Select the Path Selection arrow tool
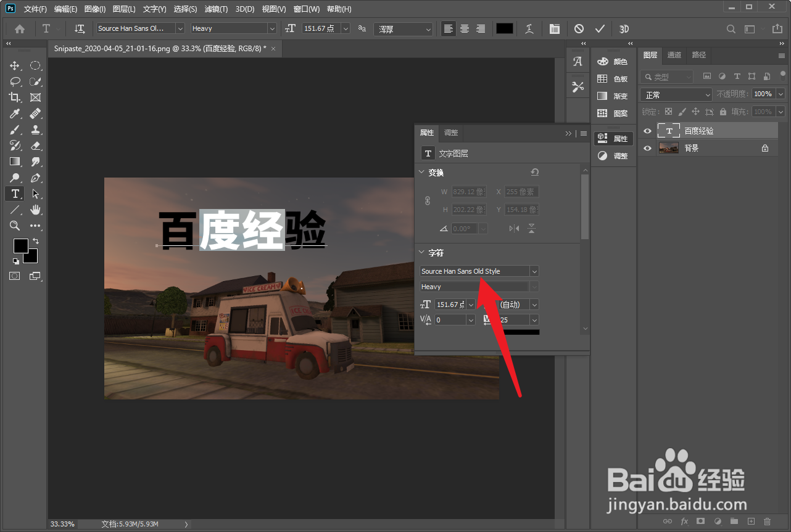Screen dimensions: 791x532 35,194
